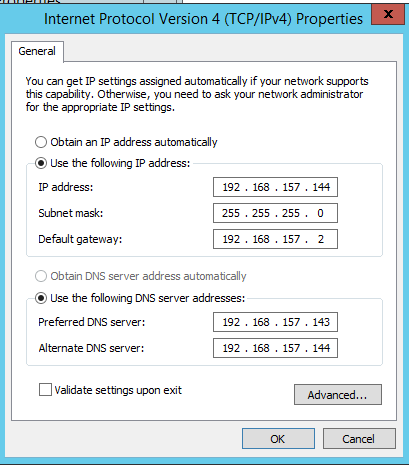Choose Use the following DNS server addresses
This screenshot has width=409, height=465.
(x=41, y=298)
